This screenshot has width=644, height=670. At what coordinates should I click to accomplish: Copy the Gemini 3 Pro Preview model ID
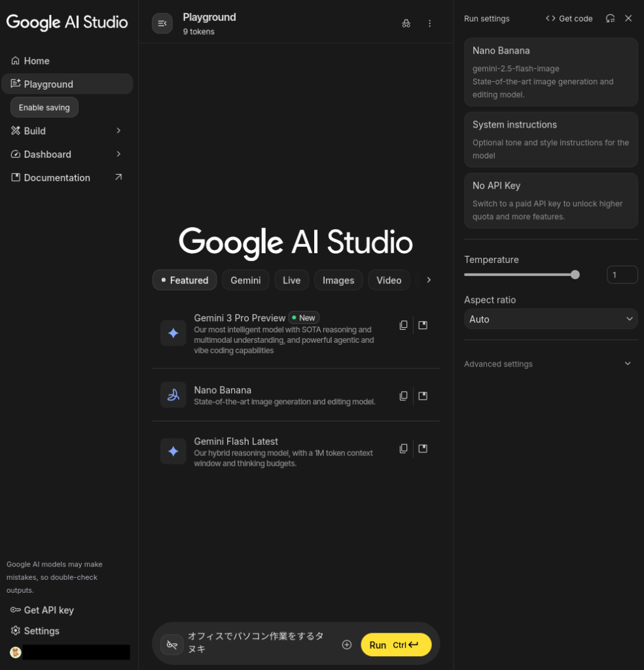[x=403, y=325]
